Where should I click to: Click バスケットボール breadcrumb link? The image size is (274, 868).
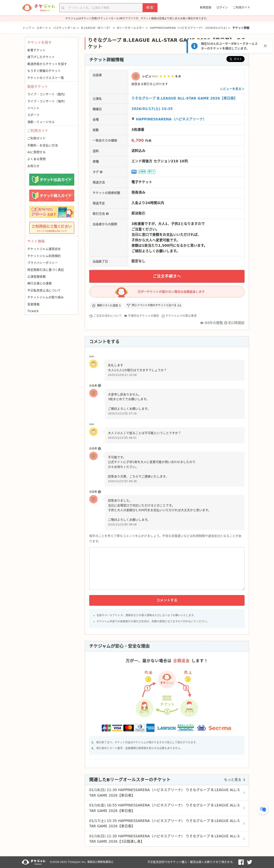pos(64,28)
